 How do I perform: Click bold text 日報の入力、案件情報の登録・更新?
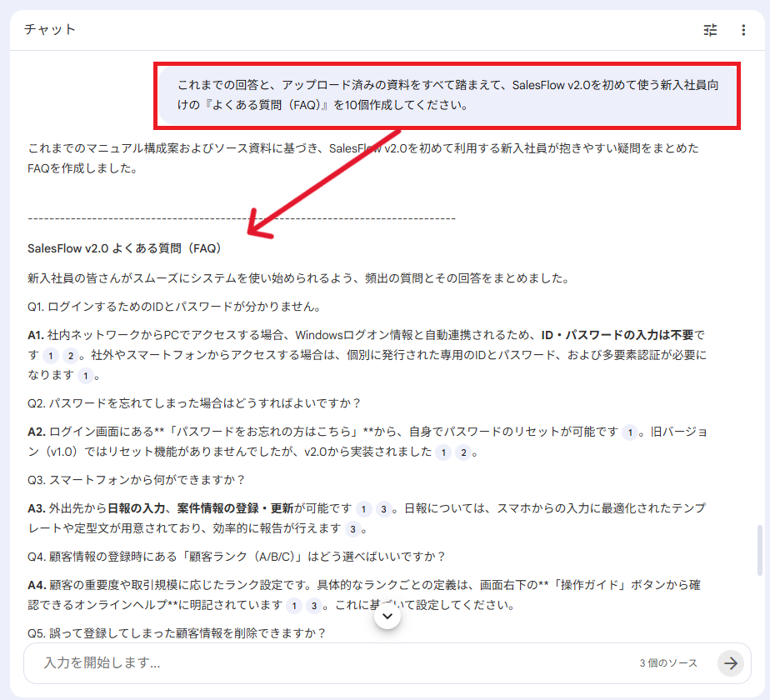200,508
